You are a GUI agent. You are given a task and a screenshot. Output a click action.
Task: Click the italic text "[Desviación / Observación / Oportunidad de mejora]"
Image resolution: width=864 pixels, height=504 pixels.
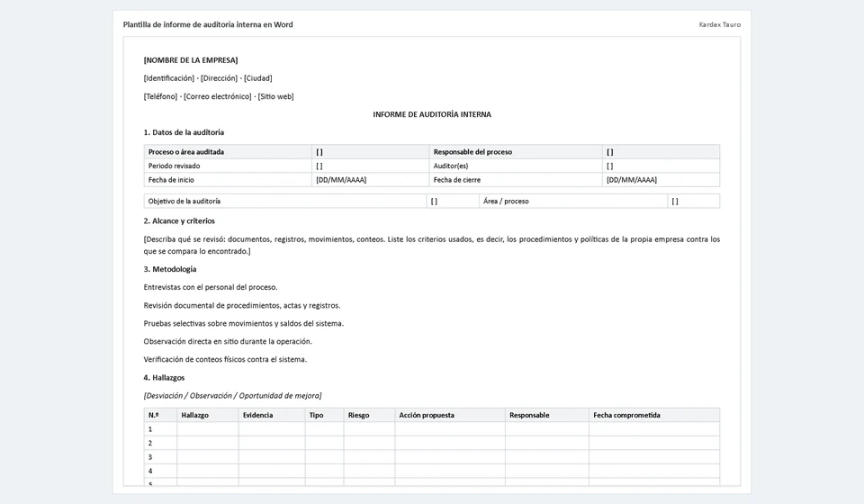232,395
